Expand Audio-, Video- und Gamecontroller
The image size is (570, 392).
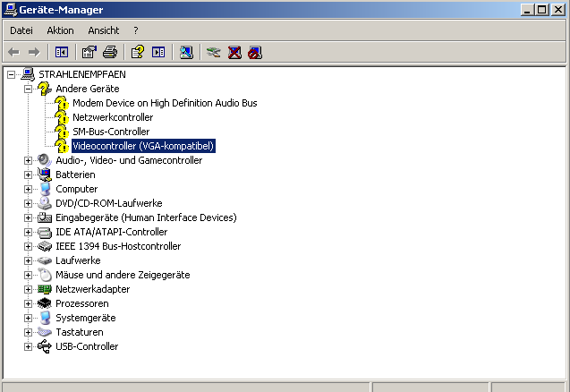click(28, 160)
